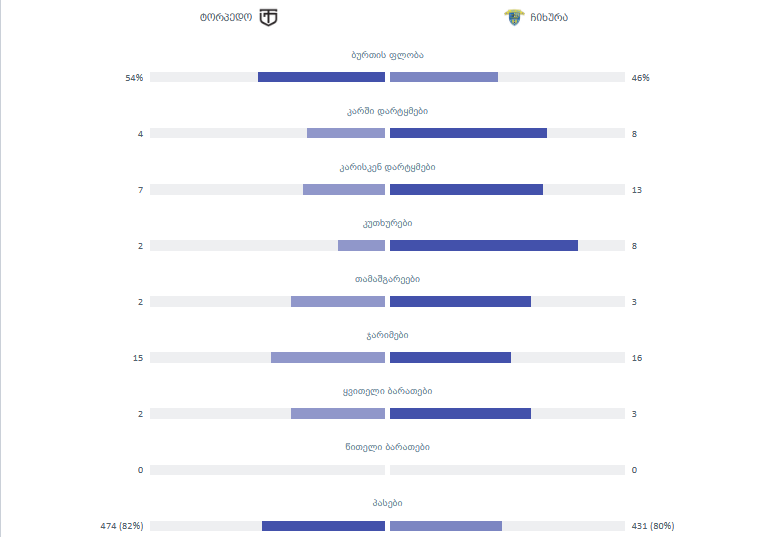Image resolution: width=774 pixels, height=537 pixels.
Task: Click the კუთხურები stat label
Action: [x=387, y=223]
